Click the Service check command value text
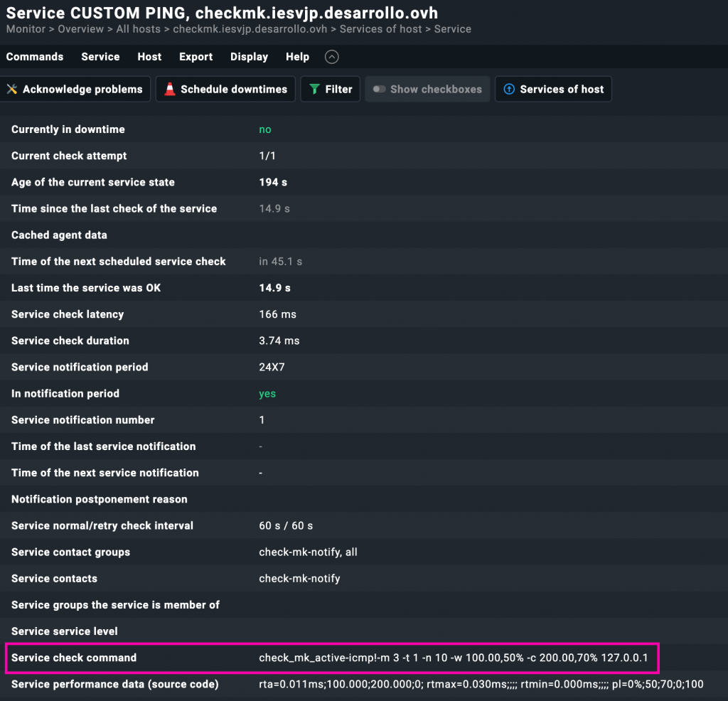Screen dimensions: 728x701 (x=453, y=658)
